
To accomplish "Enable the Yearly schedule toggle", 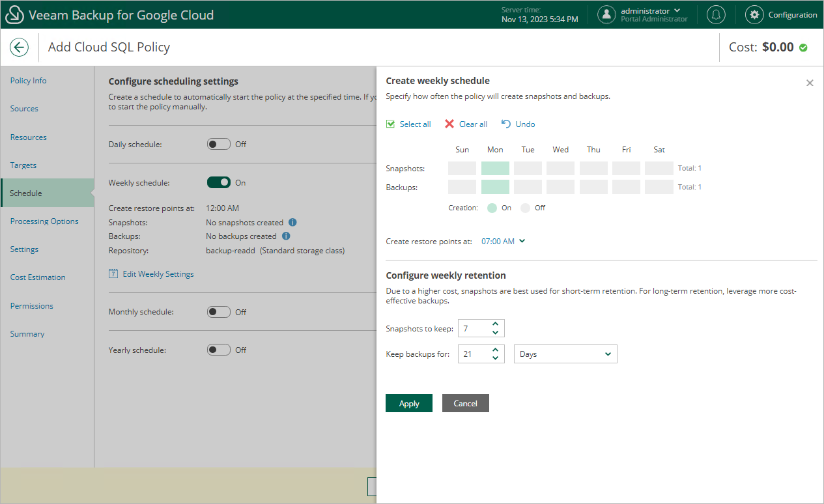I will [218, 350].
